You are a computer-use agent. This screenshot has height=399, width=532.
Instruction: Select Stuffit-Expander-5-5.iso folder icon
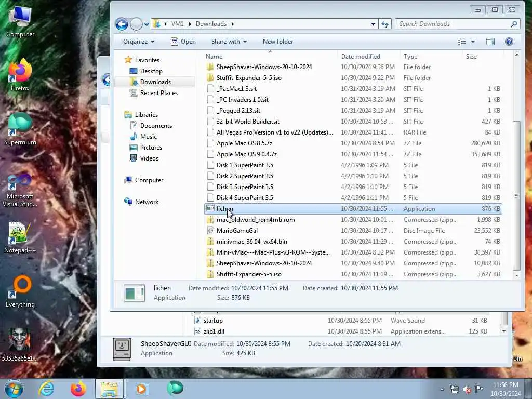click(x=210, y=78)
